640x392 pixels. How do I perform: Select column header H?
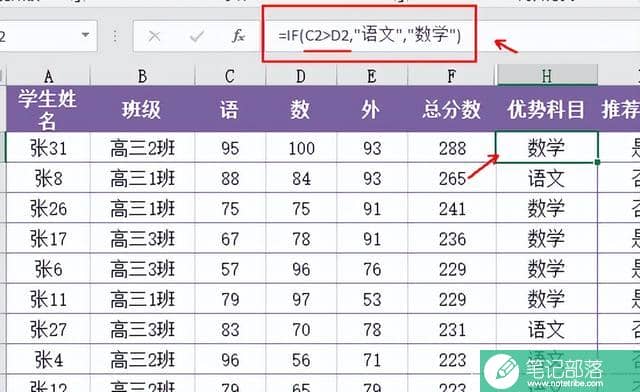coord(547,76)
